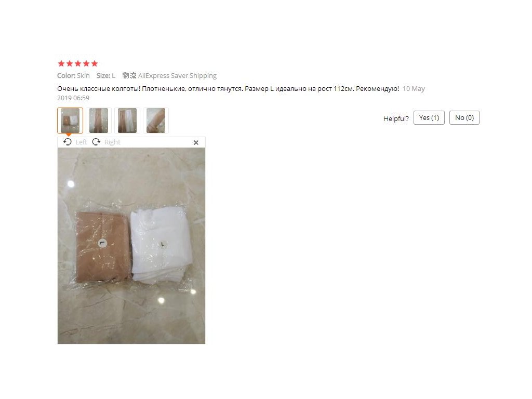Open the second review photo thumbnail
The image size is (532, 399).
click(99, 121)
